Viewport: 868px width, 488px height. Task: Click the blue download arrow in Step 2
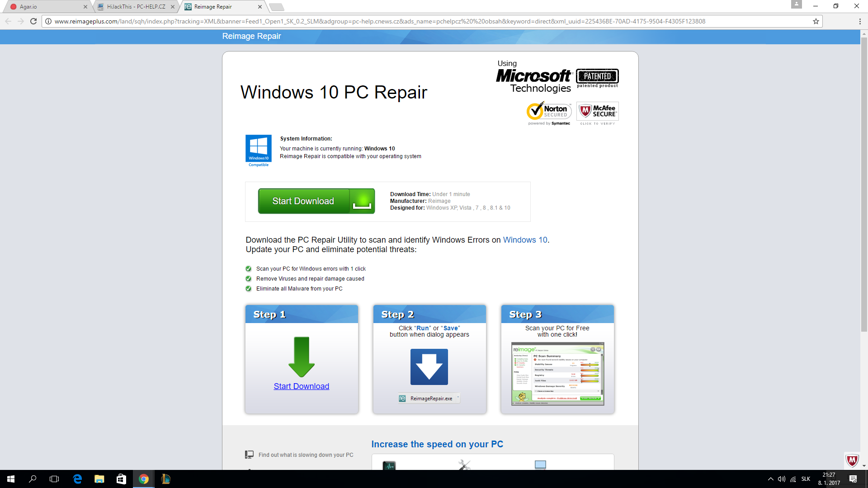tap(429, 366)
